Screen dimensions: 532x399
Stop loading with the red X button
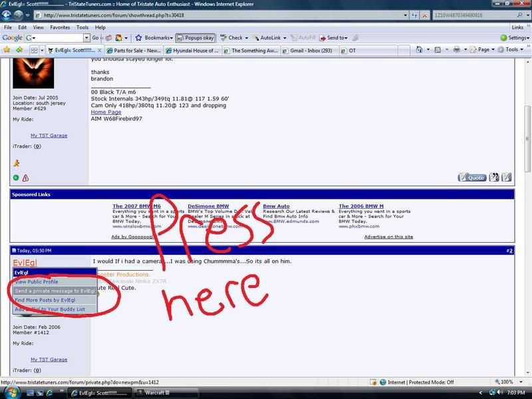point(424,15)
